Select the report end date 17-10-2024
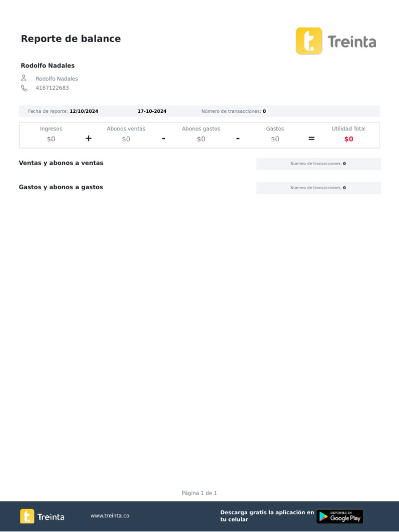Image resolution: width=399 pixels, height=532 pixels. (x=152, y=111)
